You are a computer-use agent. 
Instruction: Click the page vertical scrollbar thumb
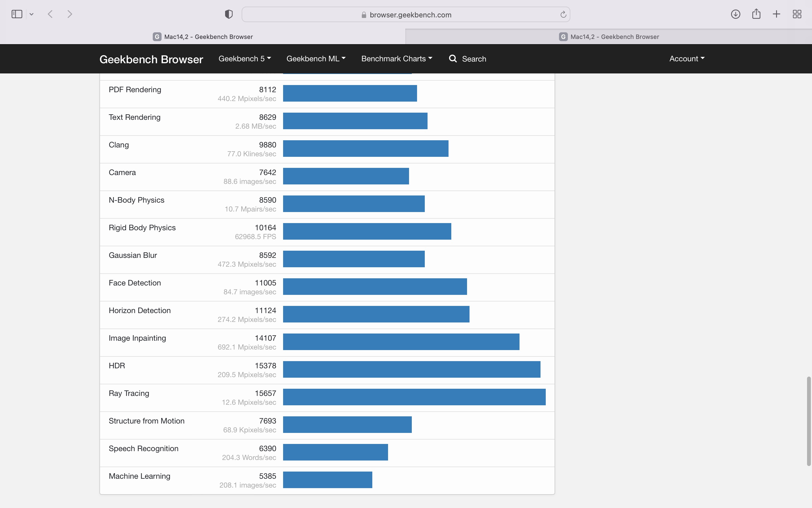(809, 421)
